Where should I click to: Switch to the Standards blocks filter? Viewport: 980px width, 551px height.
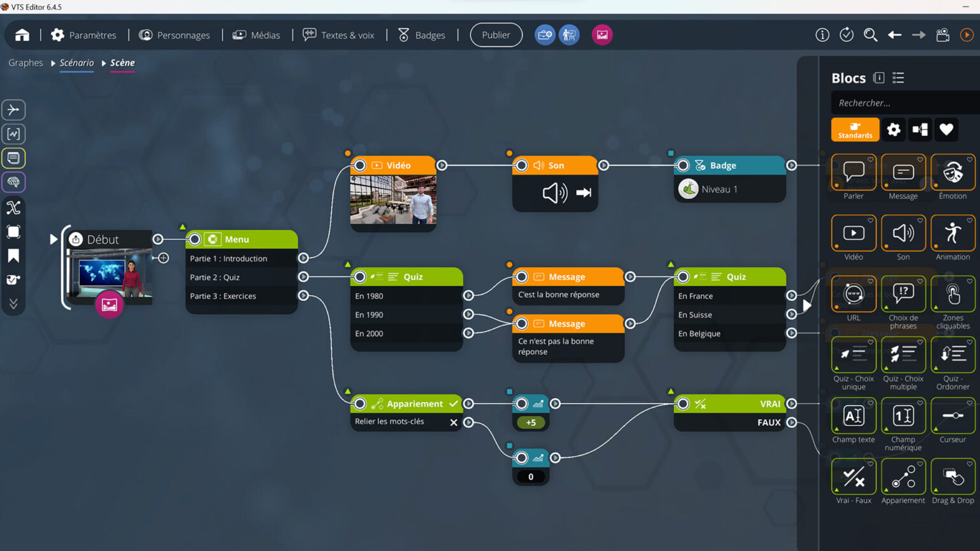click(x=855, y=129)
